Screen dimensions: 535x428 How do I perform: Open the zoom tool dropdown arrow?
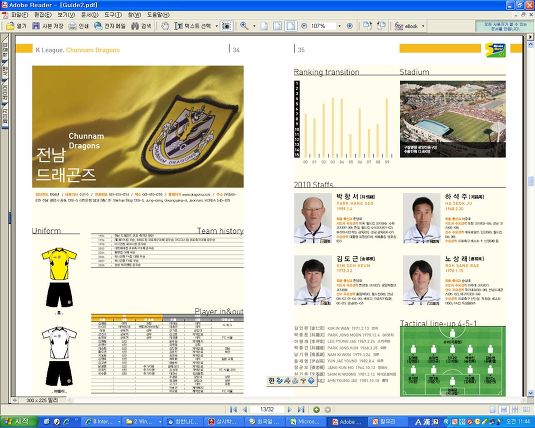[x=254, y=26]
